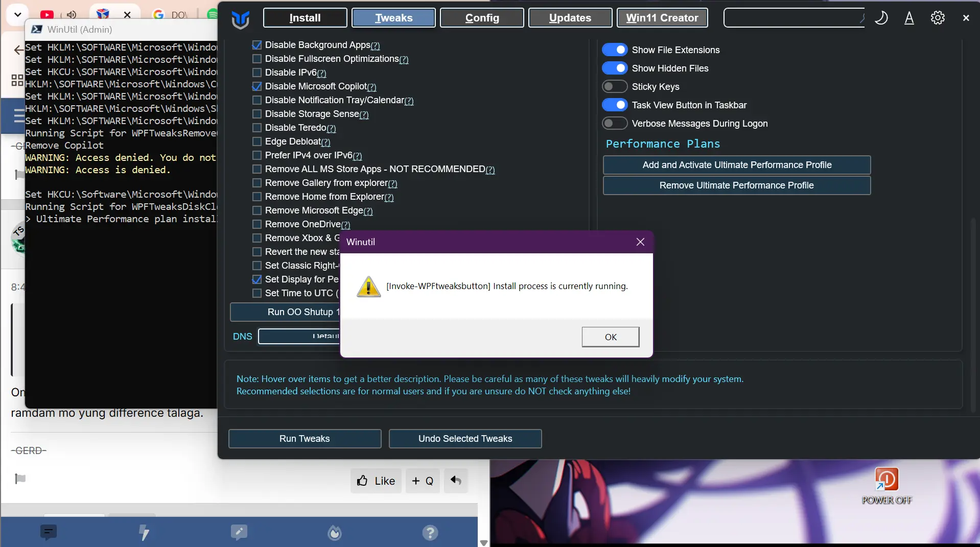Click the compose post pencil icon

[239, 533]
